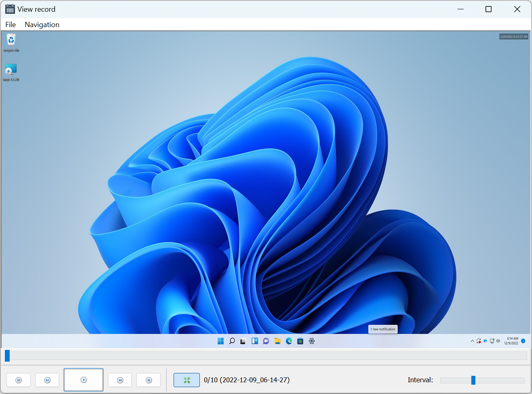This screenshot has width=532, height=394.
Task: Click the Interval slider handle
Action: point(473,380)
